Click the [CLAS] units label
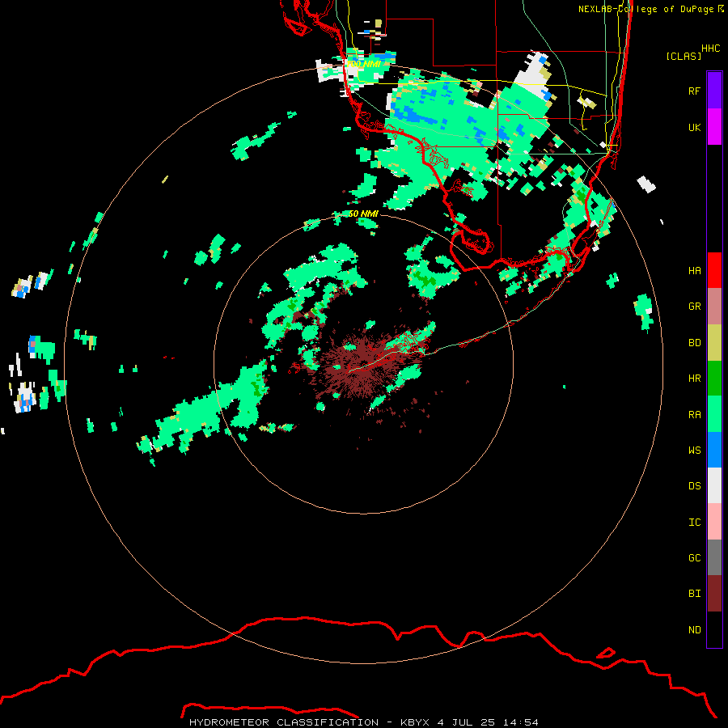This screenshot has height=728, width=728. click(x=684, y=56)
